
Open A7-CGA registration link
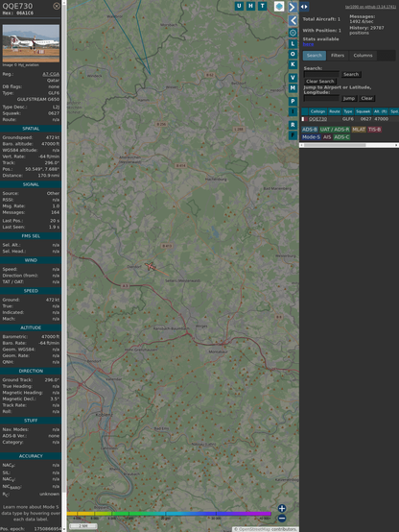tap(51, 74)
